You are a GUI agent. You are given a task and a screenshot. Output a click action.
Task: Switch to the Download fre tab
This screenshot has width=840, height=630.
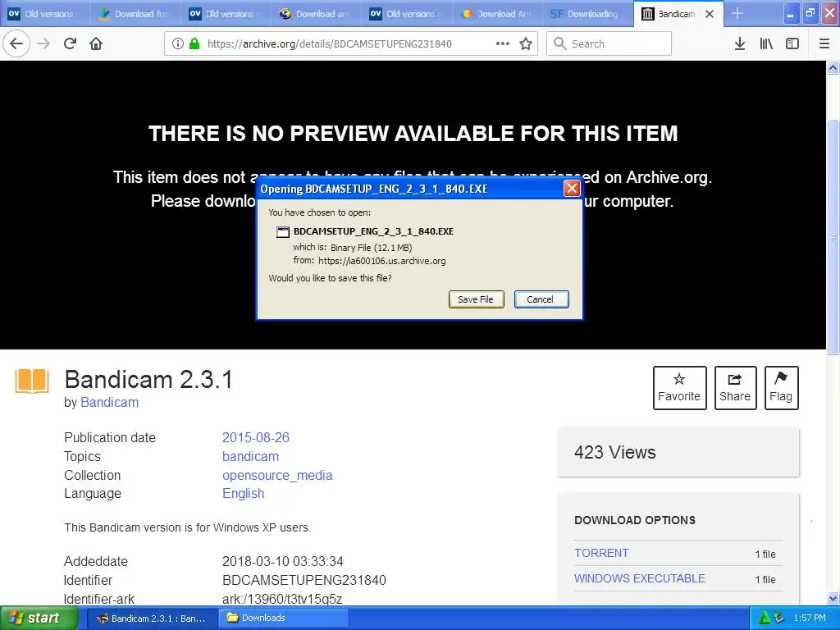pos(135,14)
